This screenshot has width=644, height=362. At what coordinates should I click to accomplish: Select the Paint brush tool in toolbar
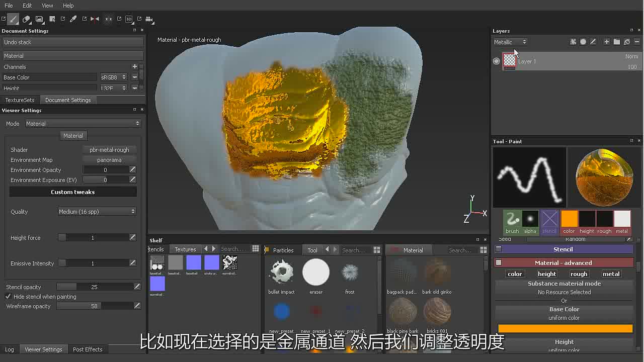14,19
